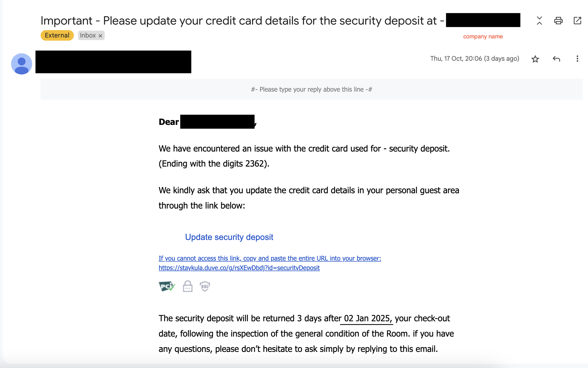Print this email using the printer icon

click(558, 21)
